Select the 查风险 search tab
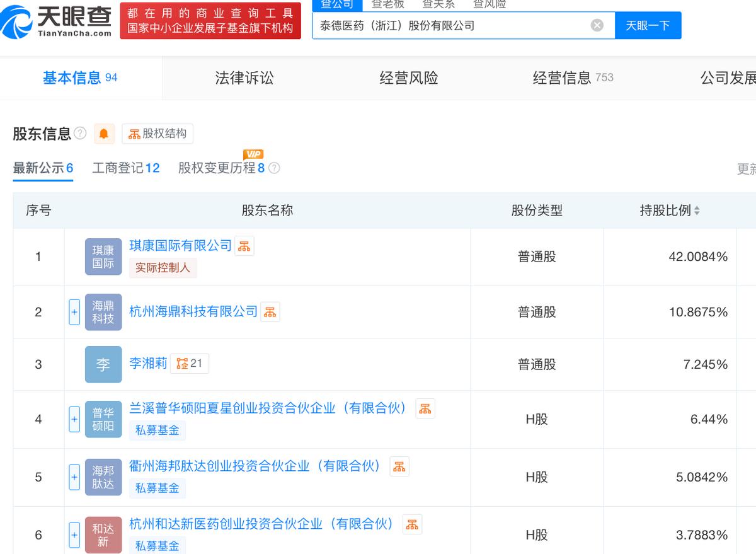This screenshot has width=756, height=554. tap(490, 4)
